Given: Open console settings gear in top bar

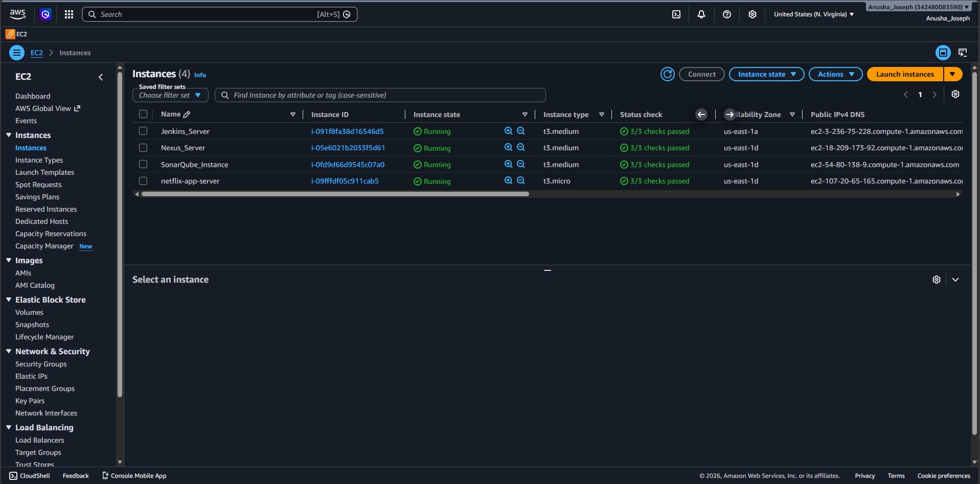Looking at the screenshot, I should pyautogui.click(x=753, y=14).
